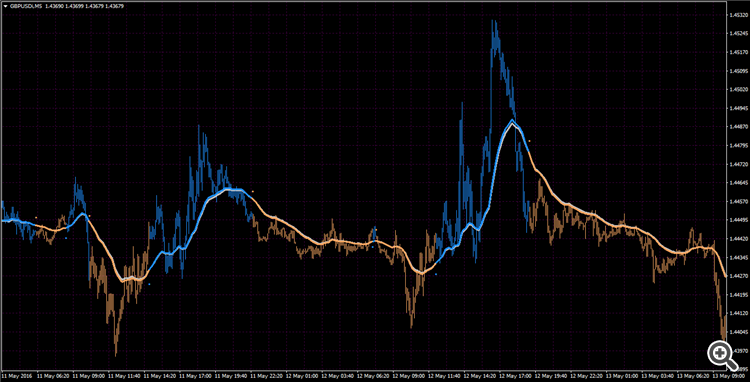
Task: Select the 1.45020 price axis label
Action: (x=737, y=89)
